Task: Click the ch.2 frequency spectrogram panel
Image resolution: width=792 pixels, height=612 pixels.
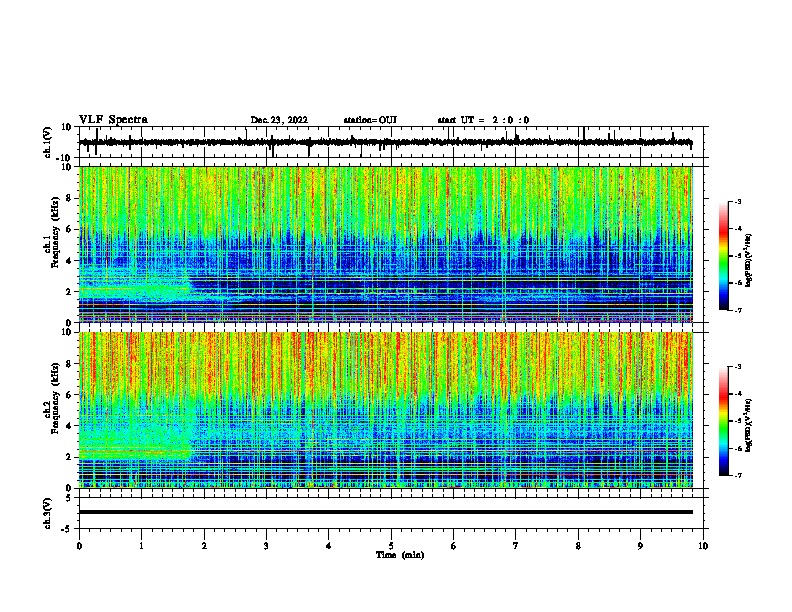Action: tap(386, 410)
